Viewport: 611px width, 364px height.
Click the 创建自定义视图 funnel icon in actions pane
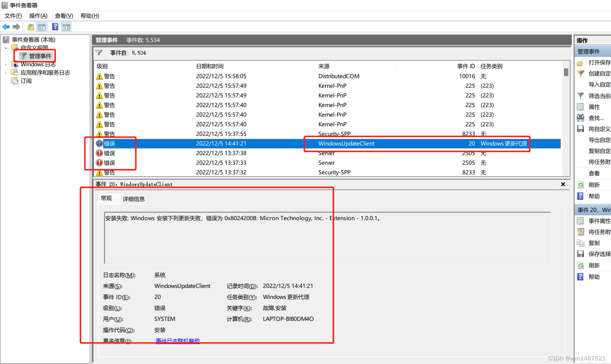point(581,74)
